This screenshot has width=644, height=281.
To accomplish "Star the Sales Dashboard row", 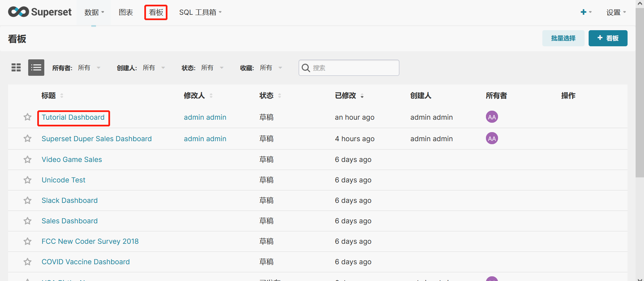I will click(28, 221).
